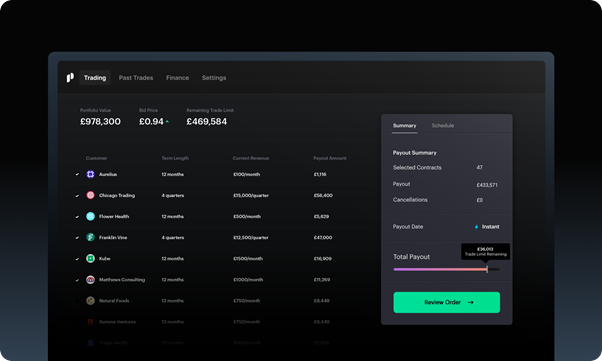This screenshot has width=602, height=361.
Task: Click the Flower Health customer name
Action: coord(114,217)
